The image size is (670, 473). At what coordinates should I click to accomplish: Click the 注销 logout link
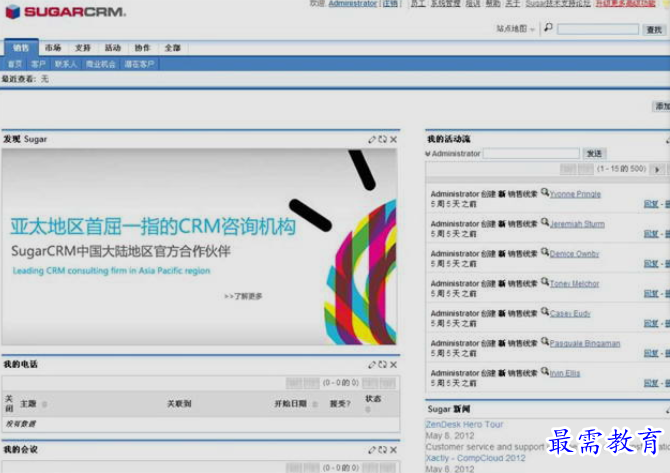click(390, 3)
